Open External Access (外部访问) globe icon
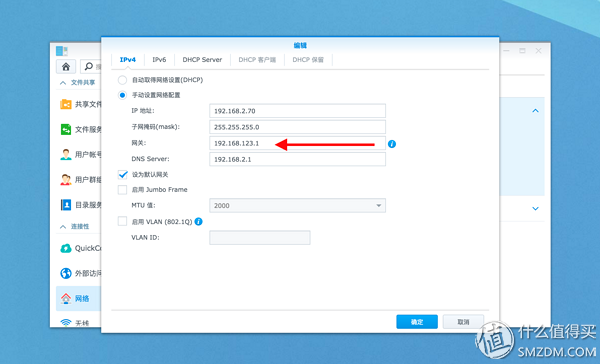The width and height of the screenshot is (600, 364). tap(66, 273)
